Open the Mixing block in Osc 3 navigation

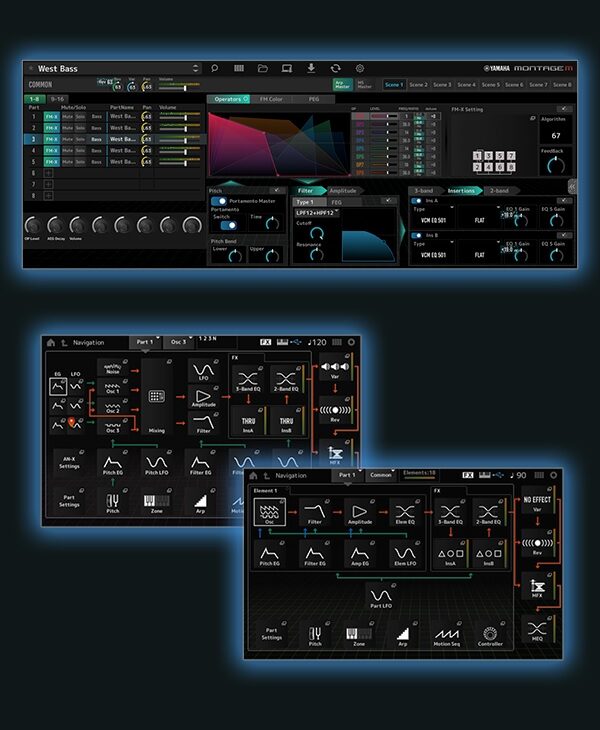tap(156, 397)
